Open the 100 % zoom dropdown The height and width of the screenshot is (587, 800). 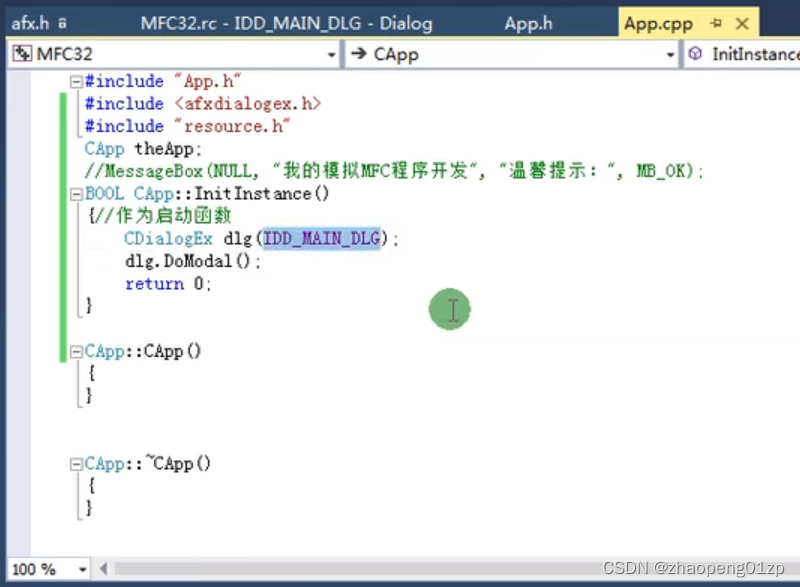[82, 569]
